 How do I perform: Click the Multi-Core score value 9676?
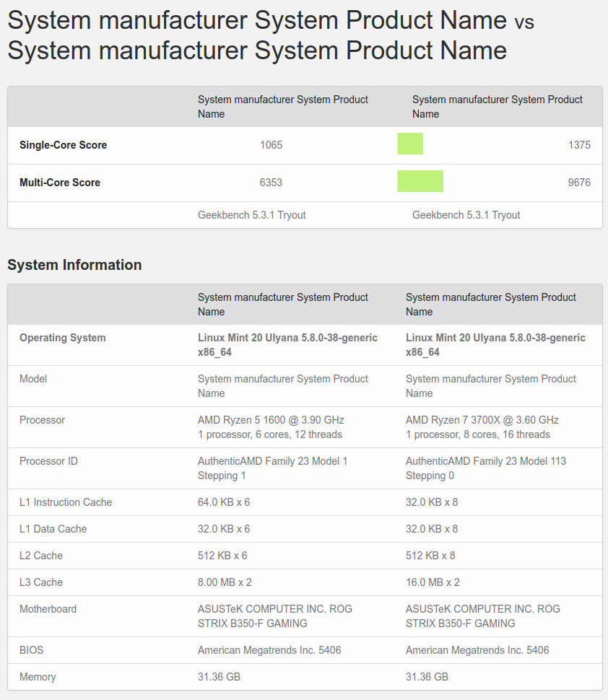point(579,183)
